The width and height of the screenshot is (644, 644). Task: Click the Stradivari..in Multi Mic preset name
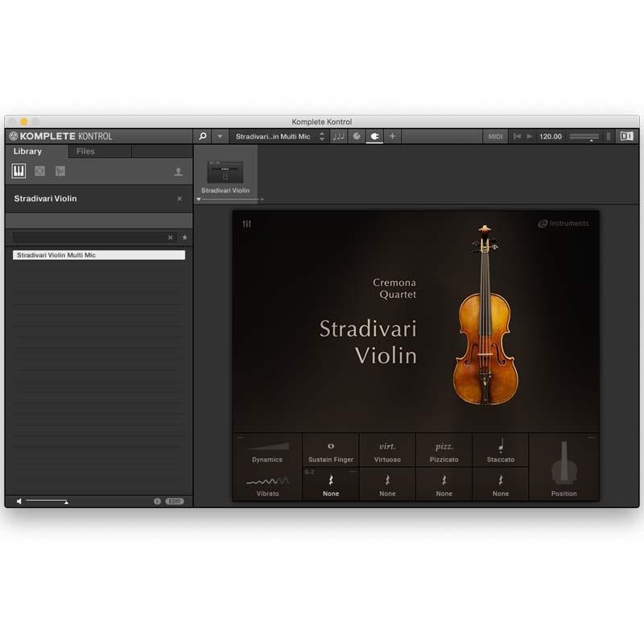[273, 136]
